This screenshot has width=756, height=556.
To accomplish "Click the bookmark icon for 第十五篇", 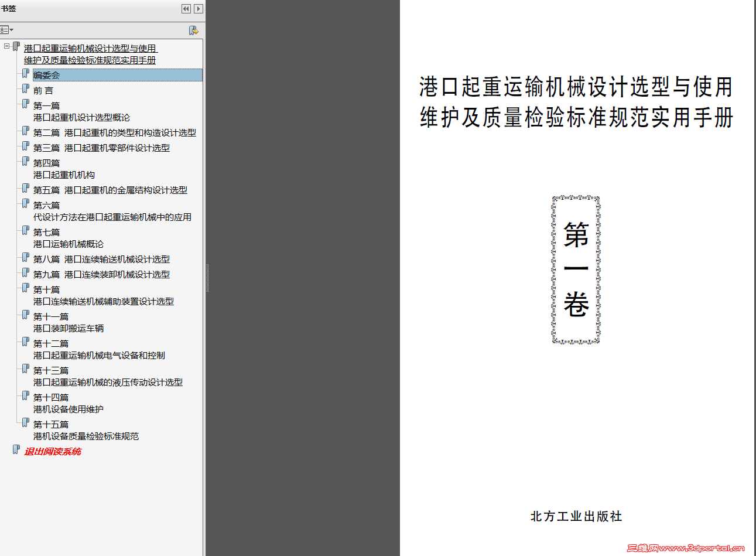I will point(26,422).
